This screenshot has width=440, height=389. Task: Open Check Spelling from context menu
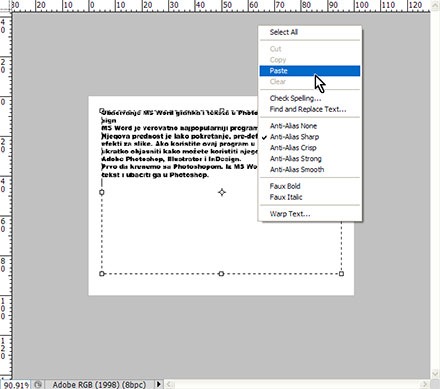310,98
